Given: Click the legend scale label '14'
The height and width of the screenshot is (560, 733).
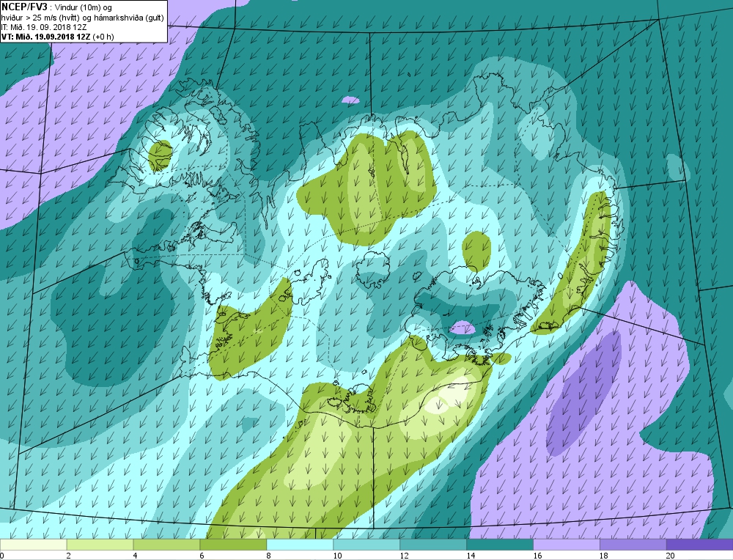Looking at the screenshot, I should tap(471, 556).
